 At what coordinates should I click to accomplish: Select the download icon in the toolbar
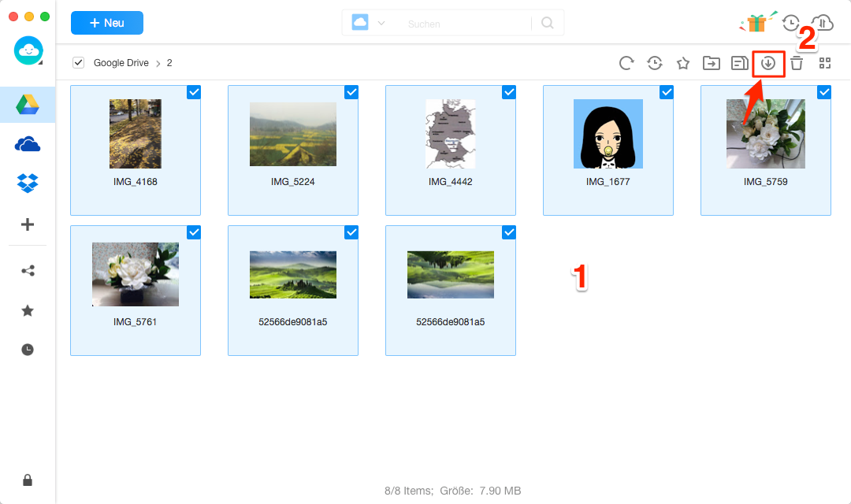[767, 63]
